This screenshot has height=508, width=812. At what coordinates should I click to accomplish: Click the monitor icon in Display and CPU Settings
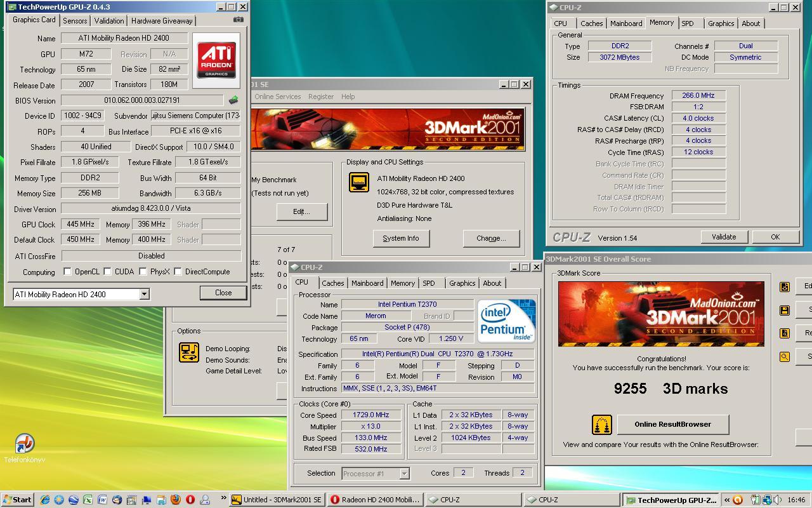(x=359, y=182)
